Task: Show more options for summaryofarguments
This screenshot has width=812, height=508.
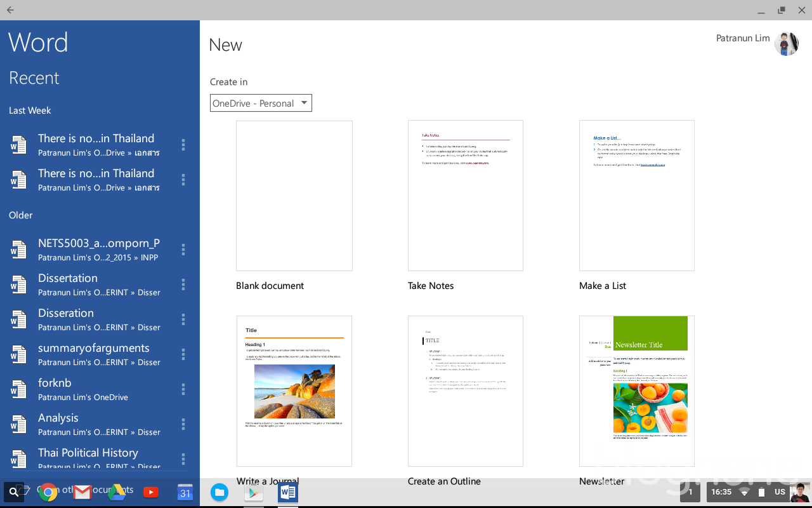Action: [x=183, y=354]
